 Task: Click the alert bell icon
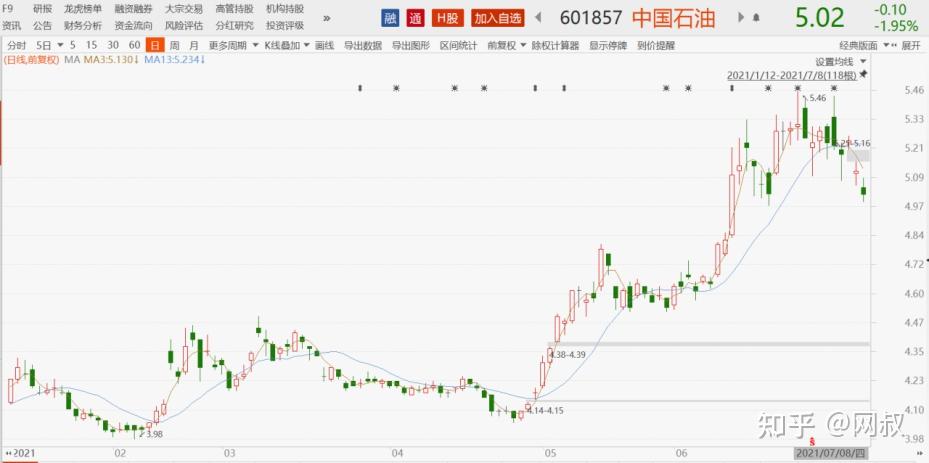tap(756, 18)
